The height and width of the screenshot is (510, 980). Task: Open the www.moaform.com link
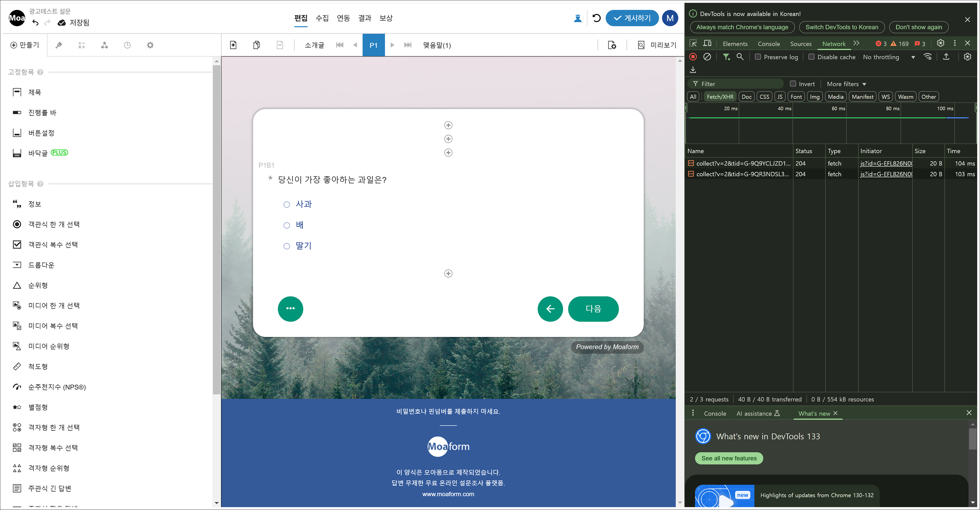448,494
